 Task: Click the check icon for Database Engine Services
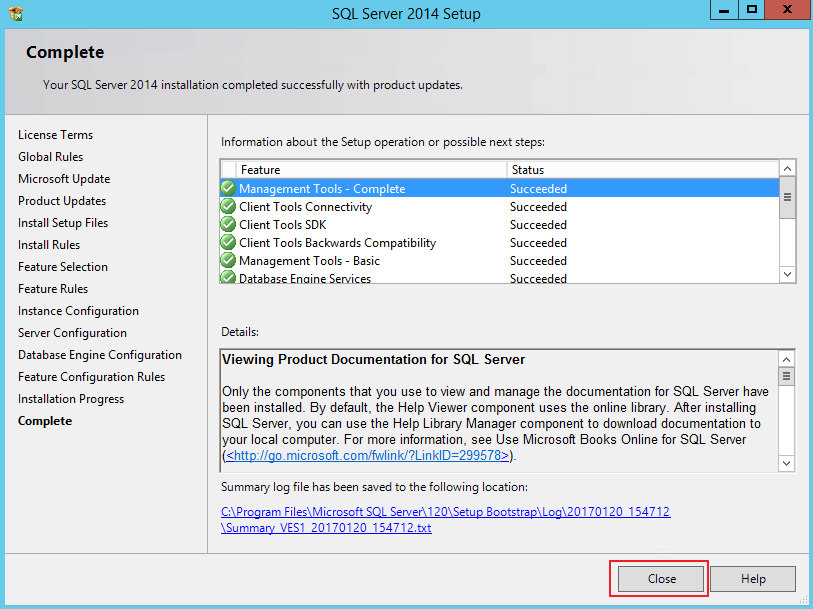click(228, 277)
